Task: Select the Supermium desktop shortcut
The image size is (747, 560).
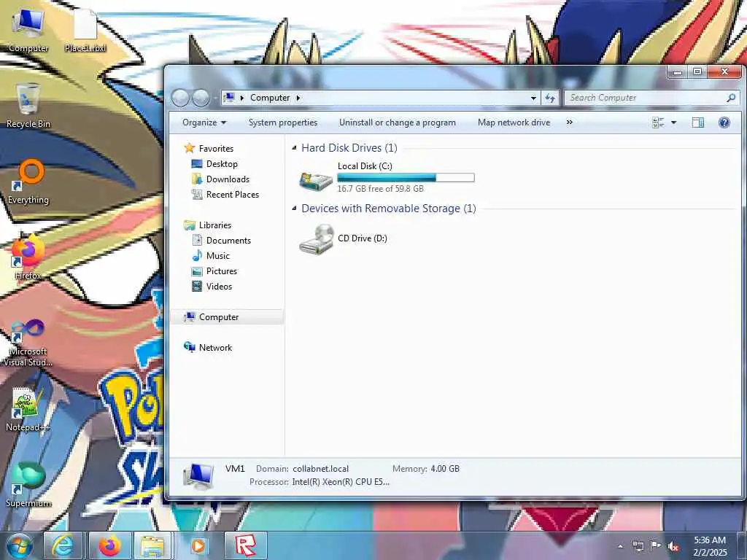Action: [28, 485]
